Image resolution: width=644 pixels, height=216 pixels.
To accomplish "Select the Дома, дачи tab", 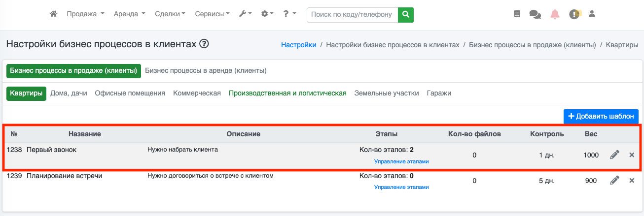I will [x=70, y=93].
